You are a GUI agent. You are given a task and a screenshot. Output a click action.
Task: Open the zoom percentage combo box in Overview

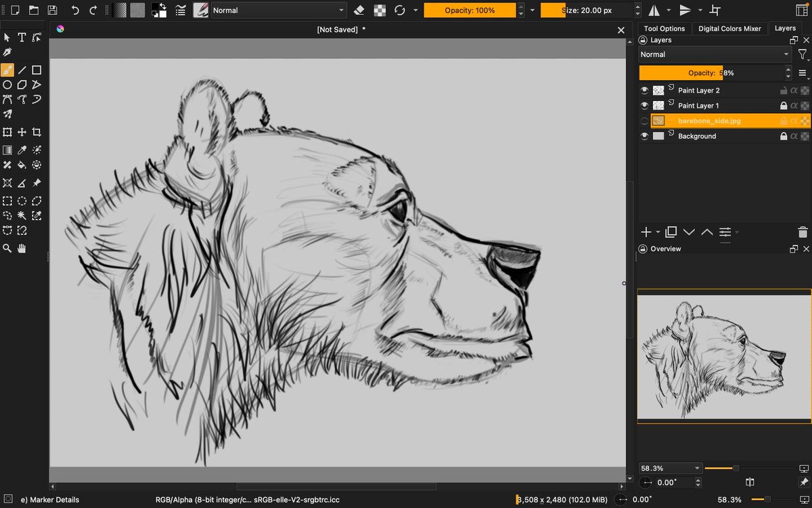click(671, 468)
